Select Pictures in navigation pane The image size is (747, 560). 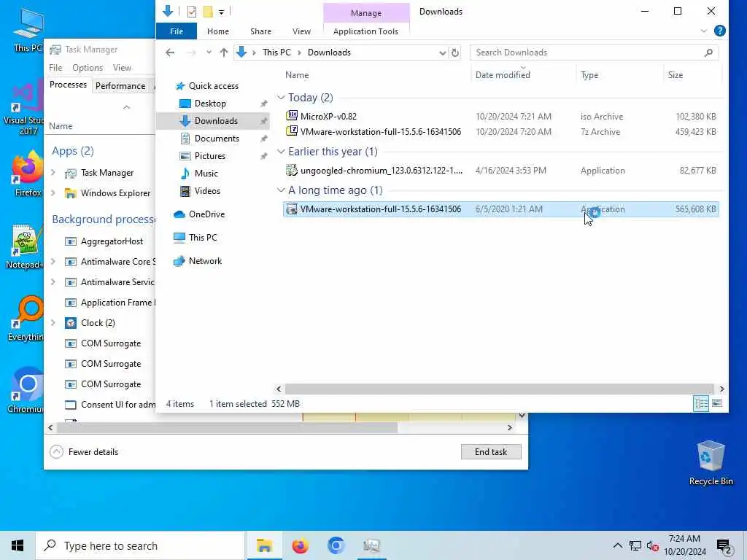tap(209, 156)
